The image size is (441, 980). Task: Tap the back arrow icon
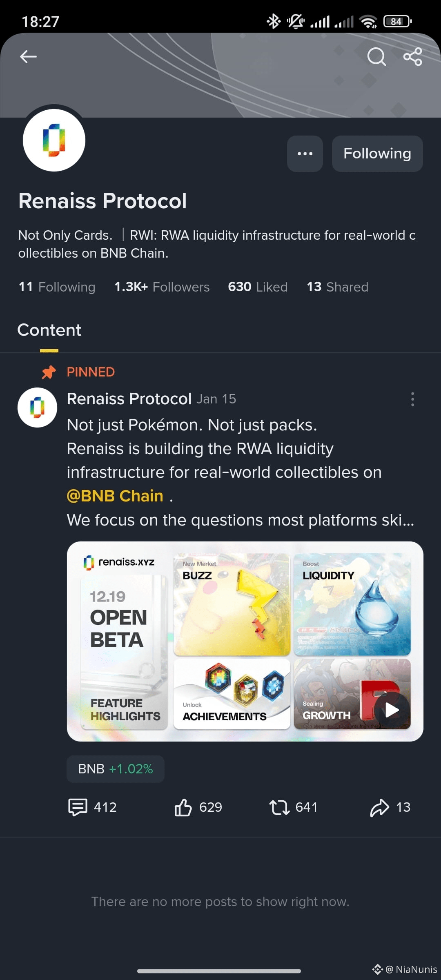pyautogui.click(x=28, y=56)
